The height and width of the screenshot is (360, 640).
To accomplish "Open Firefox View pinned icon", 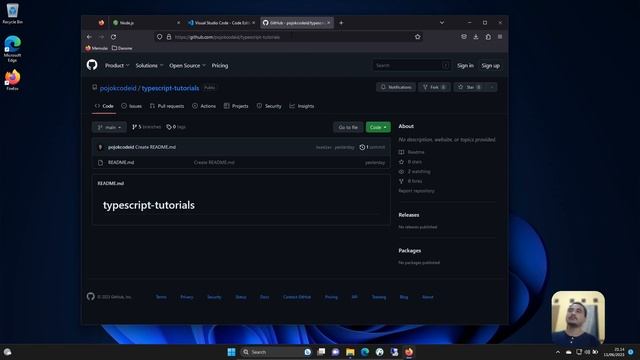I will [101, 23].
